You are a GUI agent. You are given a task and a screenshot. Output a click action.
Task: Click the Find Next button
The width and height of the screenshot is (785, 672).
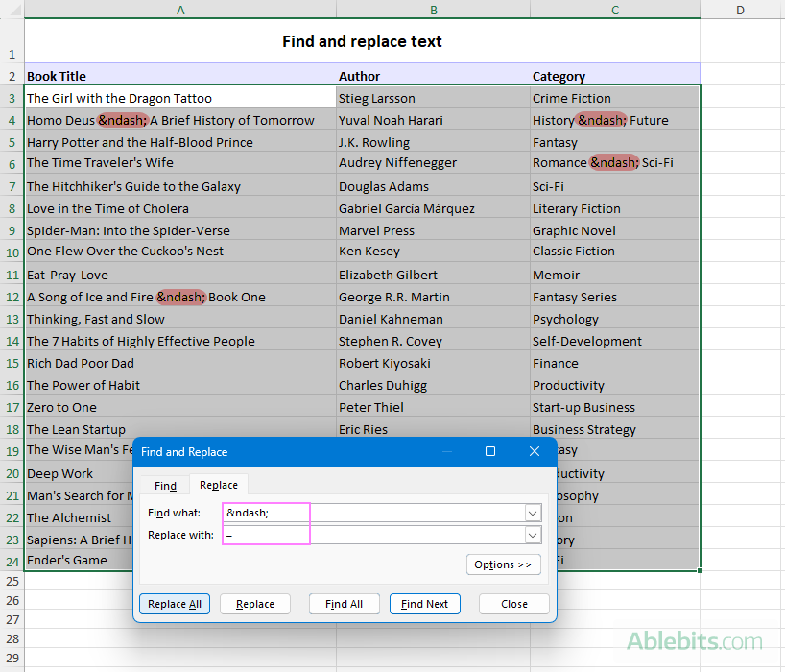(x=424, y=604)
